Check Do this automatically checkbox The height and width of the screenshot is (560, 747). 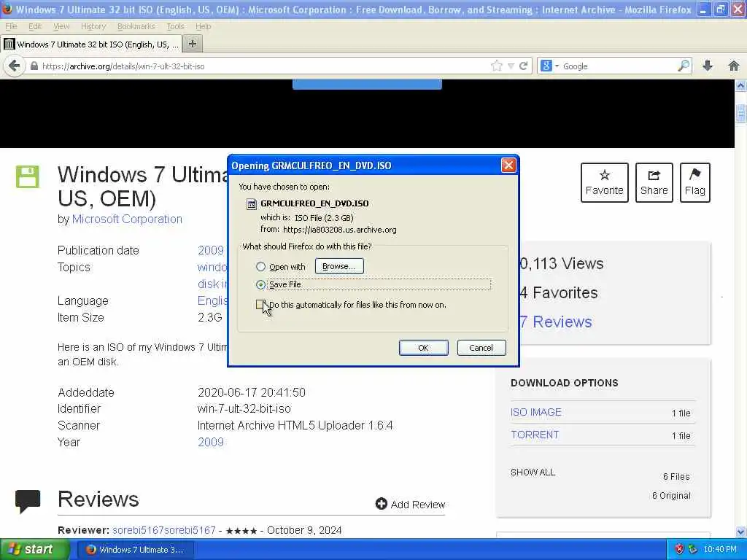click(x=260, y=305)
